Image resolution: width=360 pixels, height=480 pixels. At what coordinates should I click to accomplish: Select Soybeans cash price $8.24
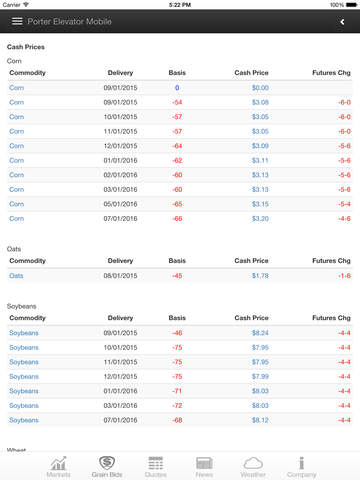pyautogui.click(x=260, y=333)
